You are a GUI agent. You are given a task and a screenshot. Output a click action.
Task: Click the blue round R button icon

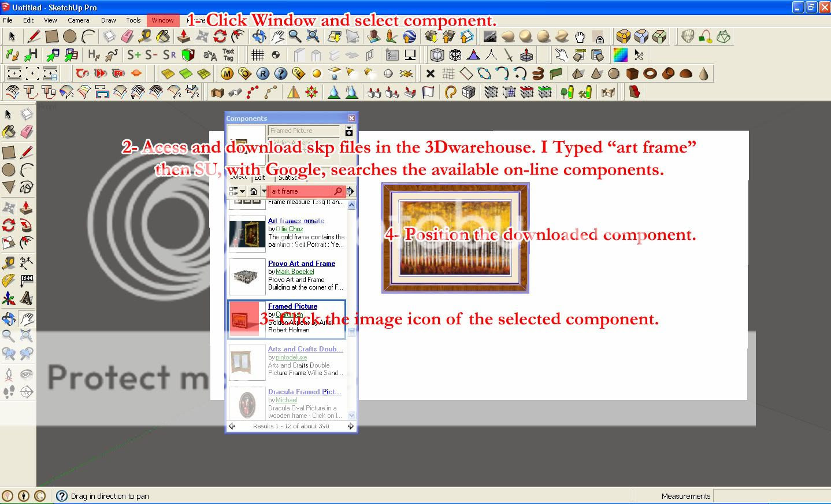[263, 73]
